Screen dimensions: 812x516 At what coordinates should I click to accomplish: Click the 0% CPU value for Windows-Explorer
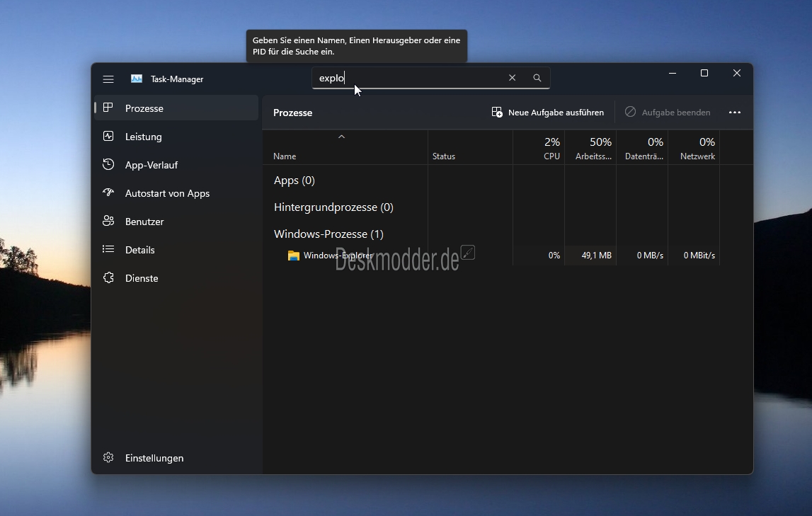(554, 255)
